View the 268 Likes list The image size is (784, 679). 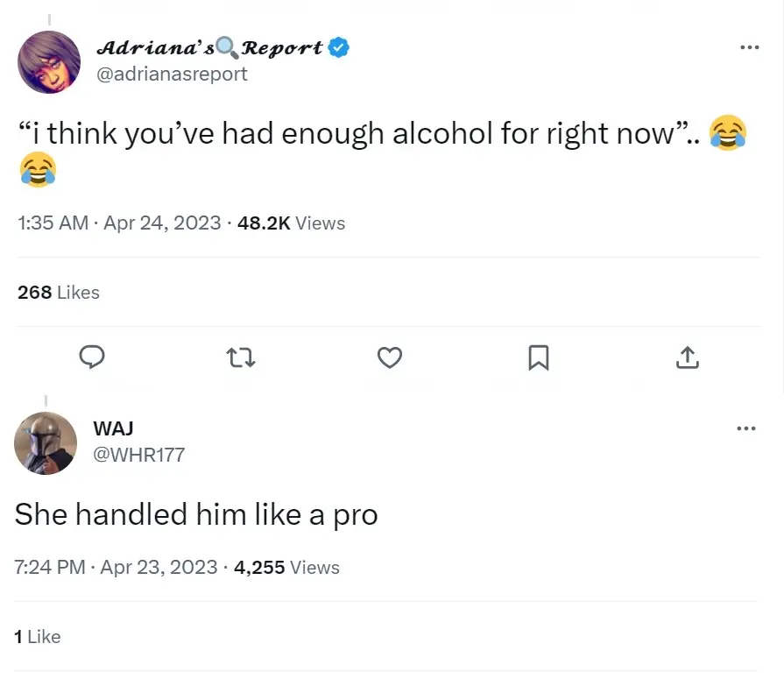click(59, 293)
